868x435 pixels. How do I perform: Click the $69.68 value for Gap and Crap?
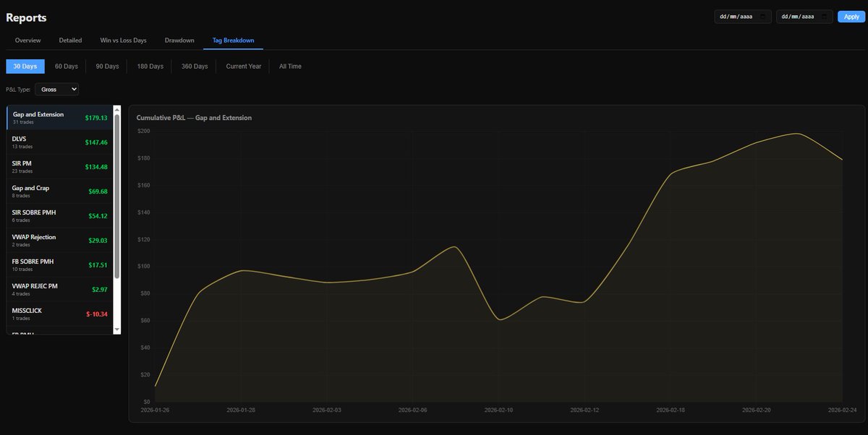click(x=98, y=191)
